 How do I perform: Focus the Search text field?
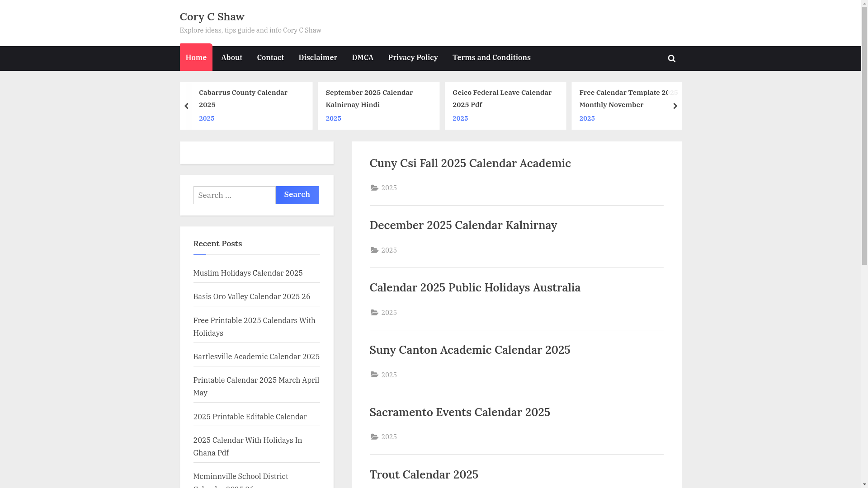click(x=235, y=195)
